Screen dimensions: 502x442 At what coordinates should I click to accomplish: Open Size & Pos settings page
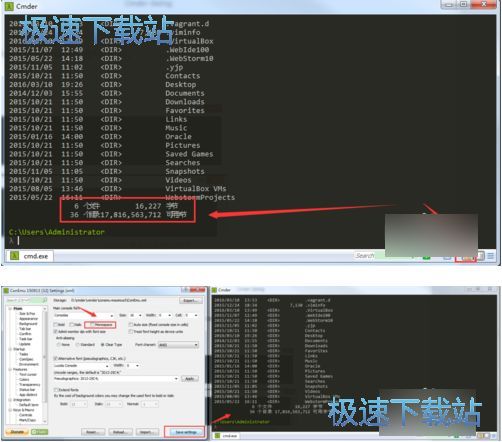click(27, 314)
